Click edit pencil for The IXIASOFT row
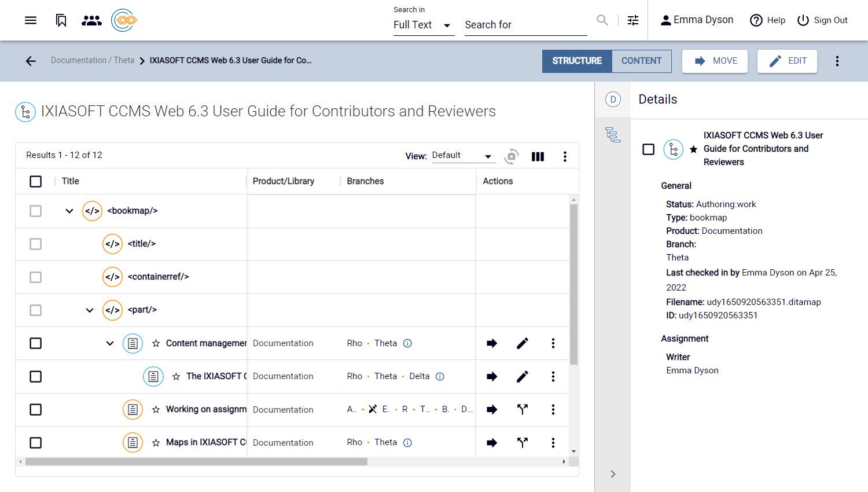The image size is (868, 492). [522, 377]
